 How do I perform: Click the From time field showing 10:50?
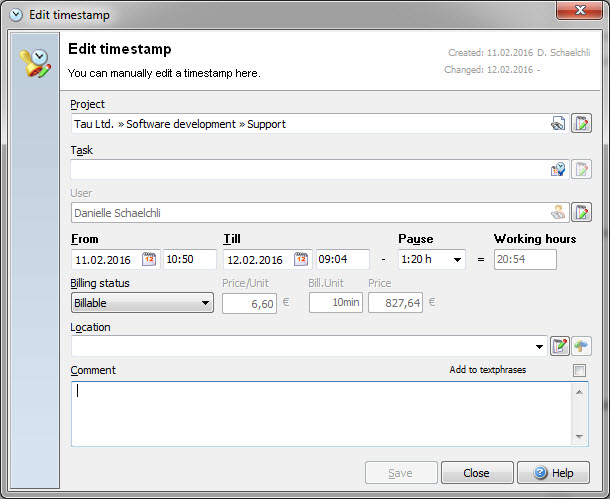190,259
